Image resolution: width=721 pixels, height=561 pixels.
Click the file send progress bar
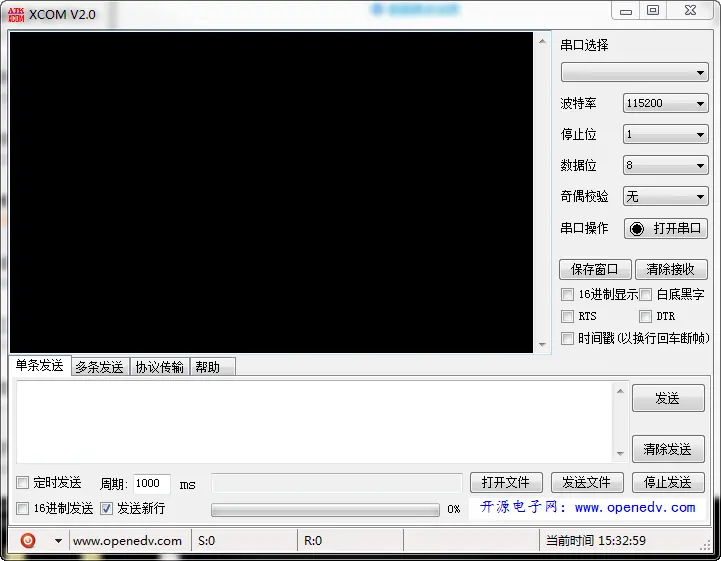(325, 509)
